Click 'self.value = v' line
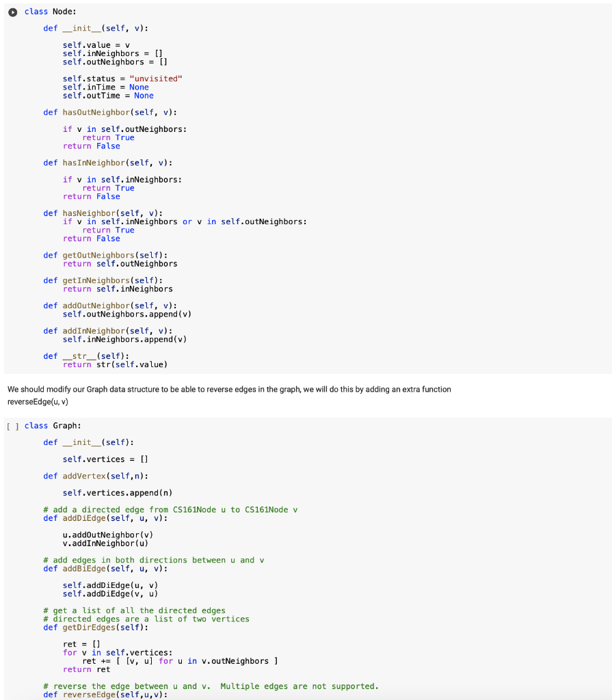 96,45
